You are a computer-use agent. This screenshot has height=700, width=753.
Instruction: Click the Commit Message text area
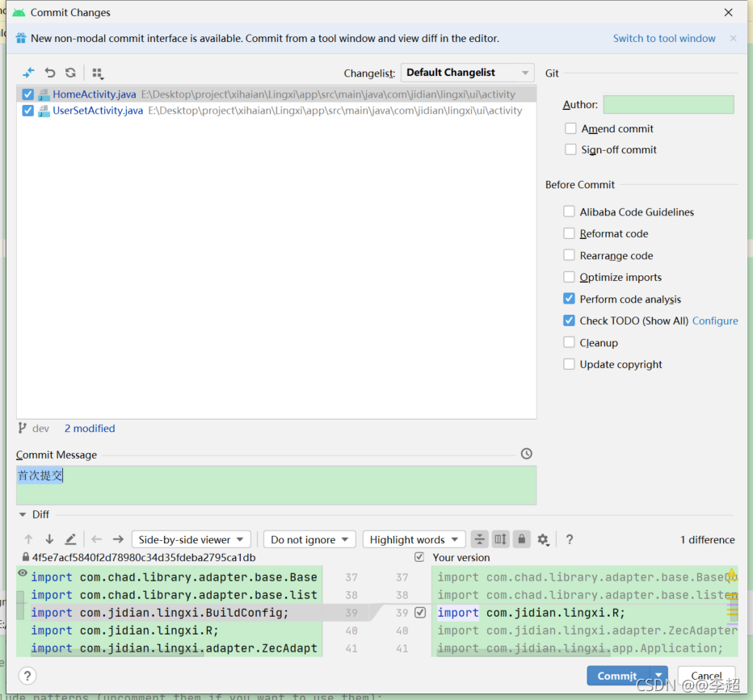coord(276,485)
